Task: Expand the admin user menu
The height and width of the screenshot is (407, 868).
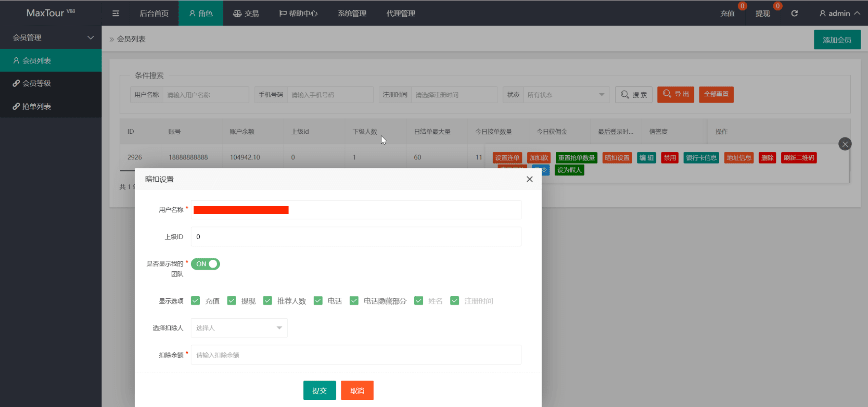Action: 840,13
